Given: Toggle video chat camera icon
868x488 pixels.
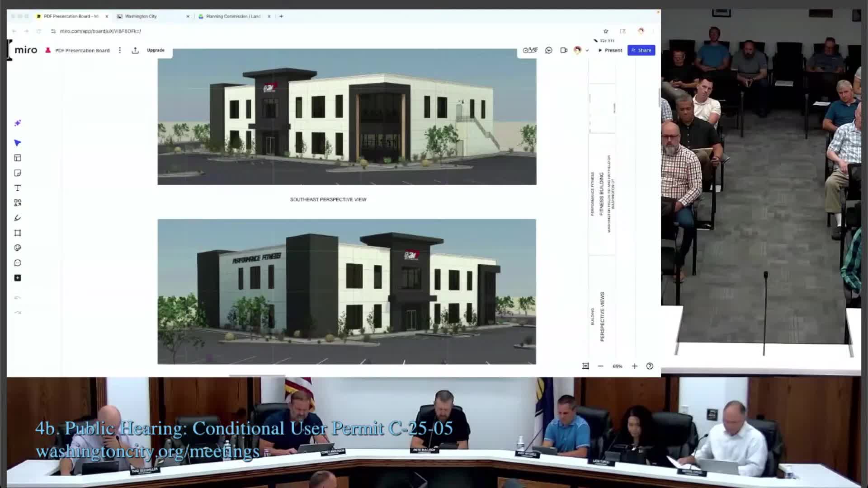Looking at the screenshot, I should 563,50.
